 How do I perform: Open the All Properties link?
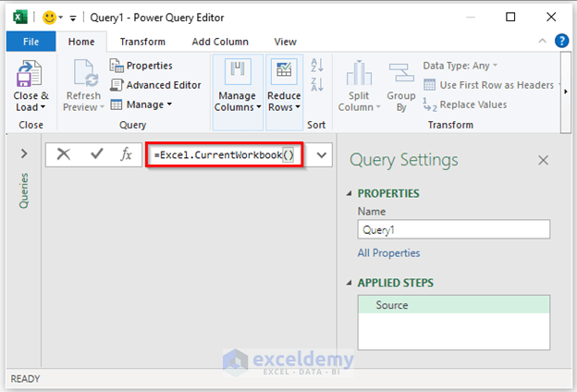click(388, 253)
